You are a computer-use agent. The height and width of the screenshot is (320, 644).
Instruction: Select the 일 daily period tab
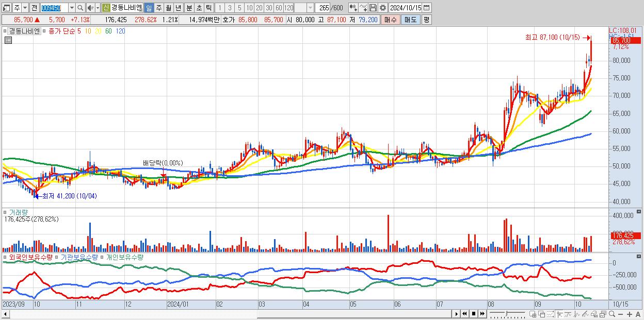(149, 8)
